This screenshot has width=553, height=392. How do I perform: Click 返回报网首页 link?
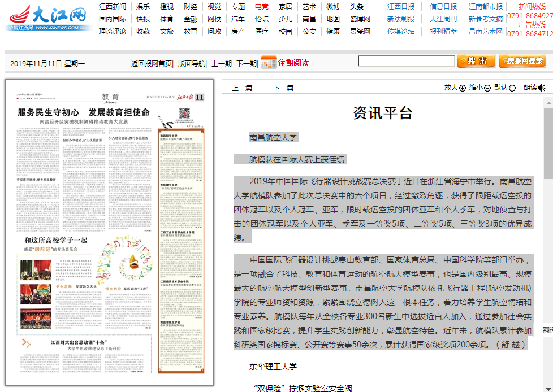point(151,63)
